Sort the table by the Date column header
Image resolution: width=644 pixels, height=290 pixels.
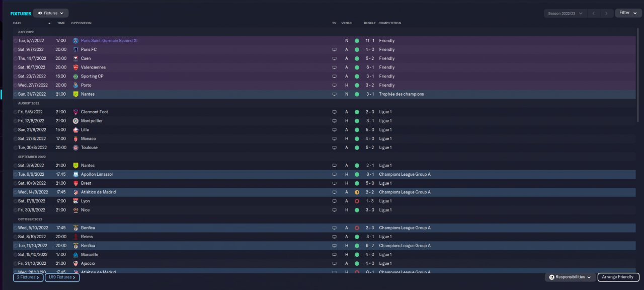pos(18,23)
